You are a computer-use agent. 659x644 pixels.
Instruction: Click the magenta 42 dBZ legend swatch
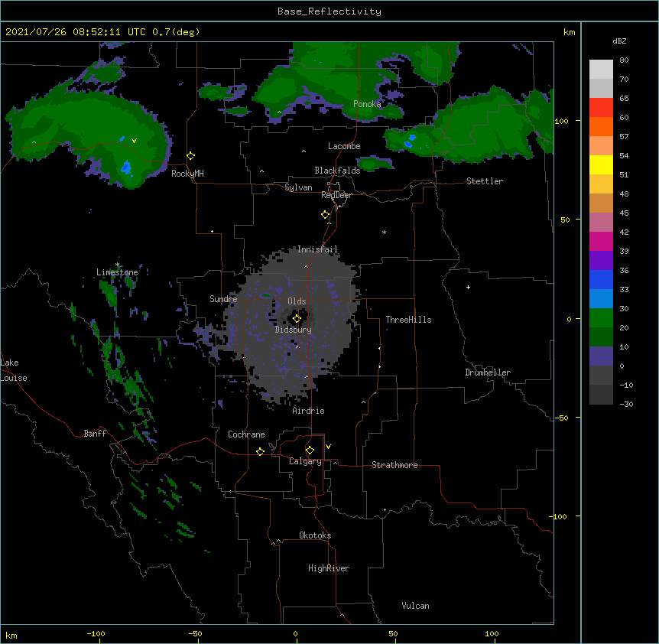(601, 242)
